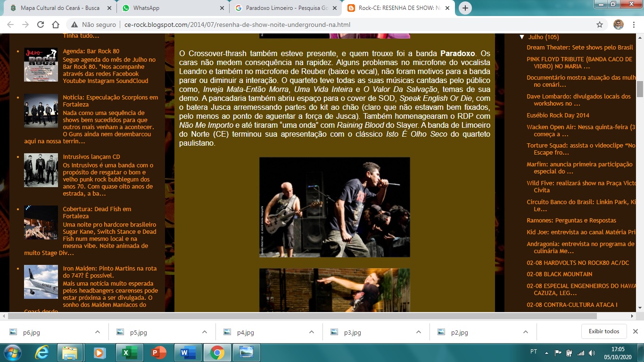The width and height of the screenshot is (644, 362).
Task: Click the browser reload page icon
Action: click(x=41, y=25)
